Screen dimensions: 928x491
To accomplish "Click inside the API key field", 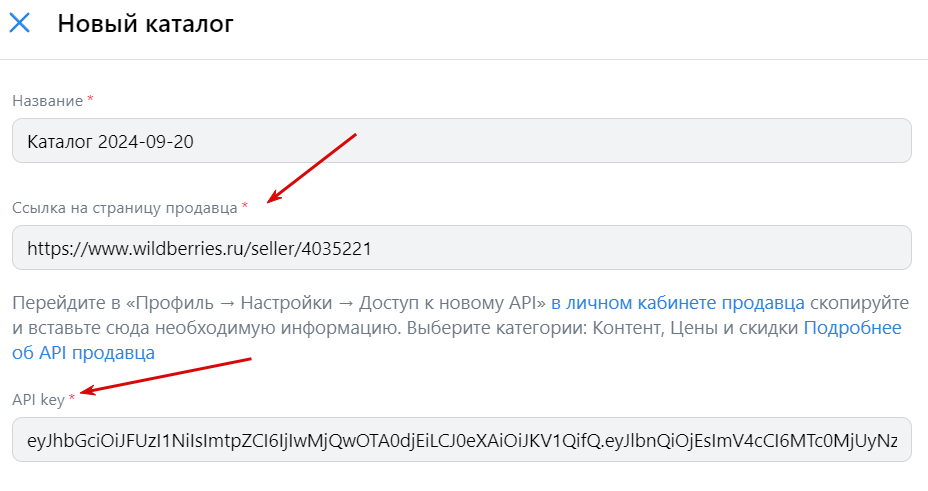I will (x=461, y=440).
